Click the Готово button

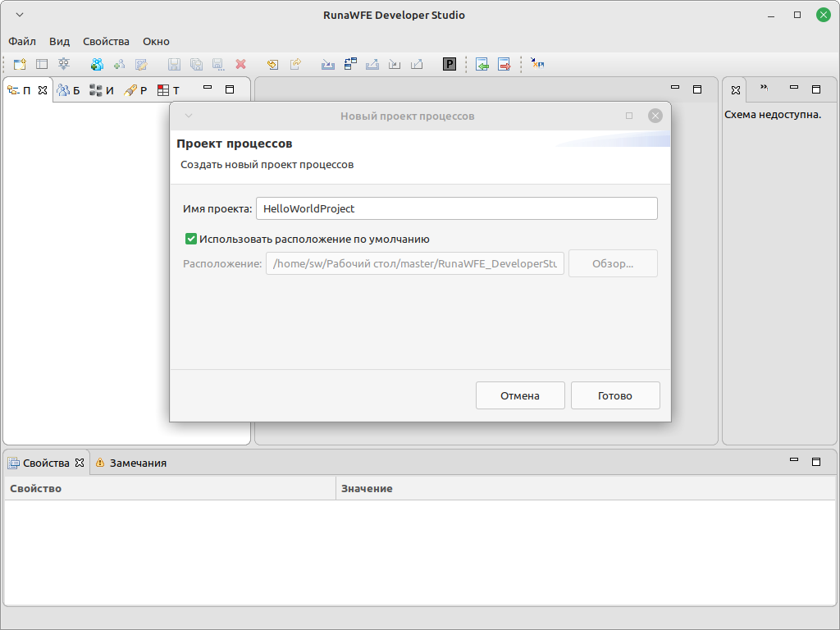(615, 395)
